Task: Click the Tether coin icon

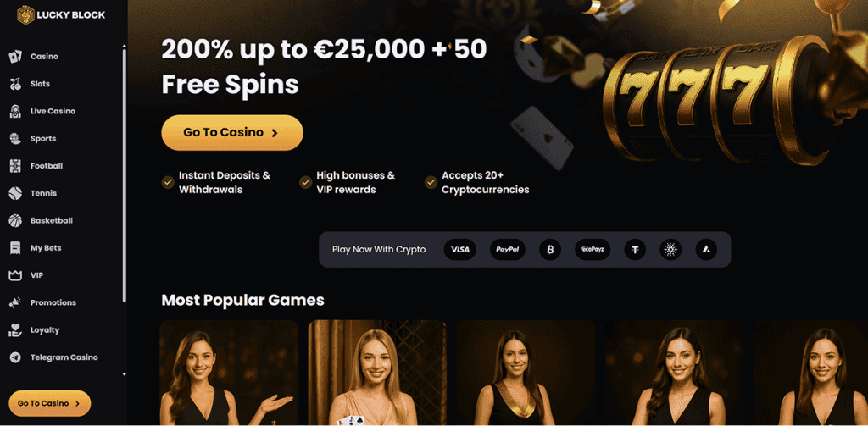Action: pyautogui.click(x=635, y=250)
